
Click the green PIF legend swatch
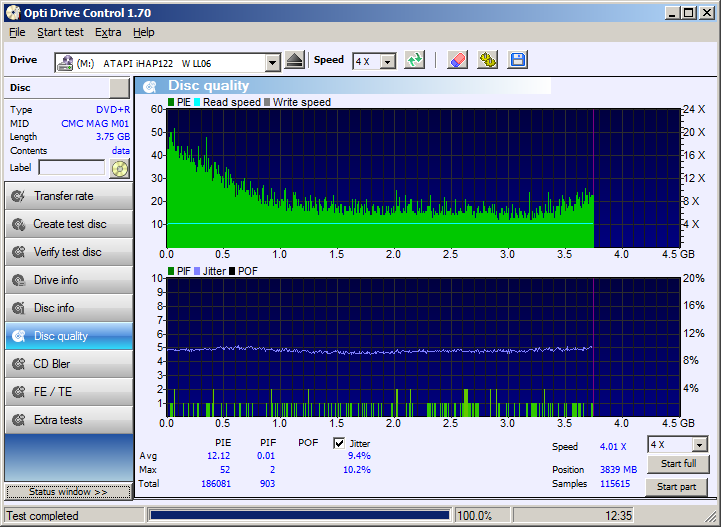click(171, 271)
